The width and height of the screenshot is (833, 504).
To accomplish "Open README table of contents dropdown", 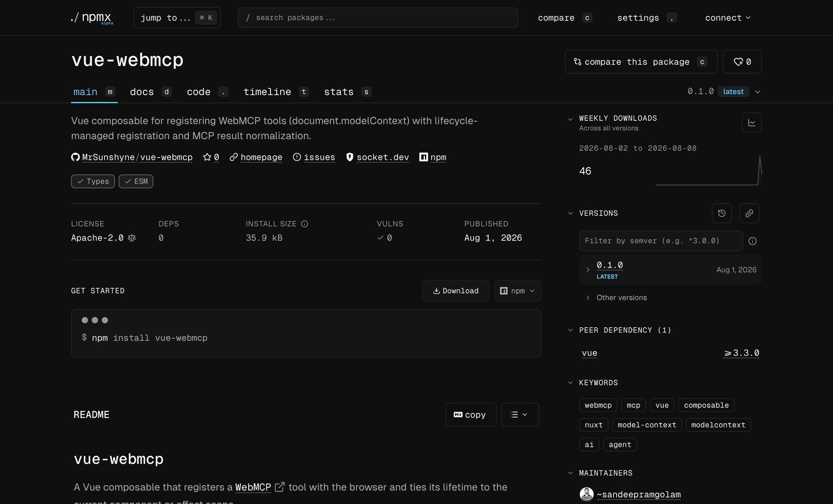I will (520, 415).
